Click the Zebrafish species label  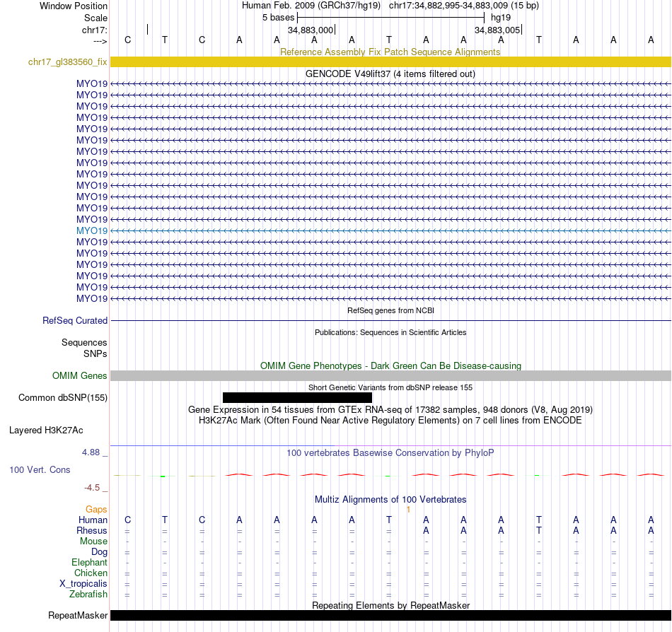(88, 595)
